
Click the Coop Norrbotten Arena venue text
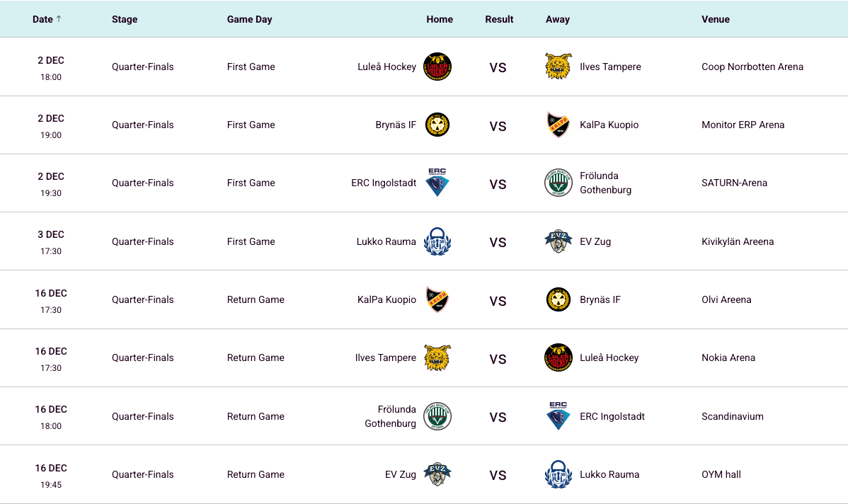[x=752, y=67]
